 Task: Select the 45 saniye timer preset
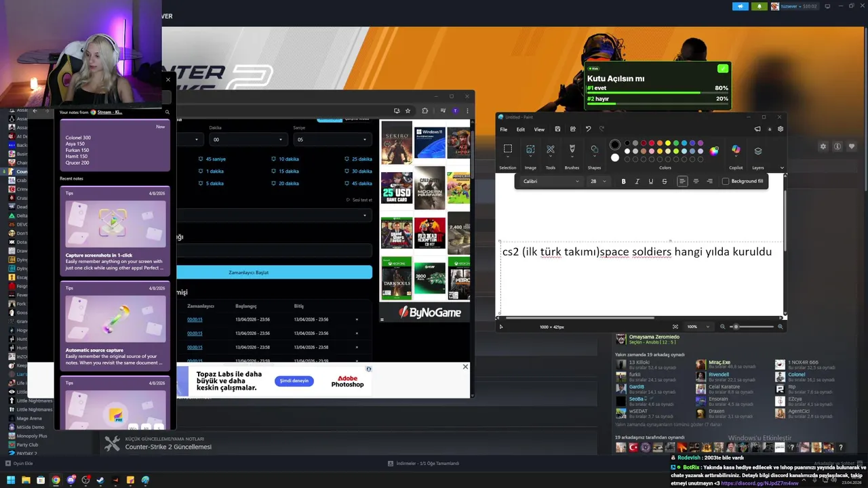pyautogui.click(x=211, y=159)
